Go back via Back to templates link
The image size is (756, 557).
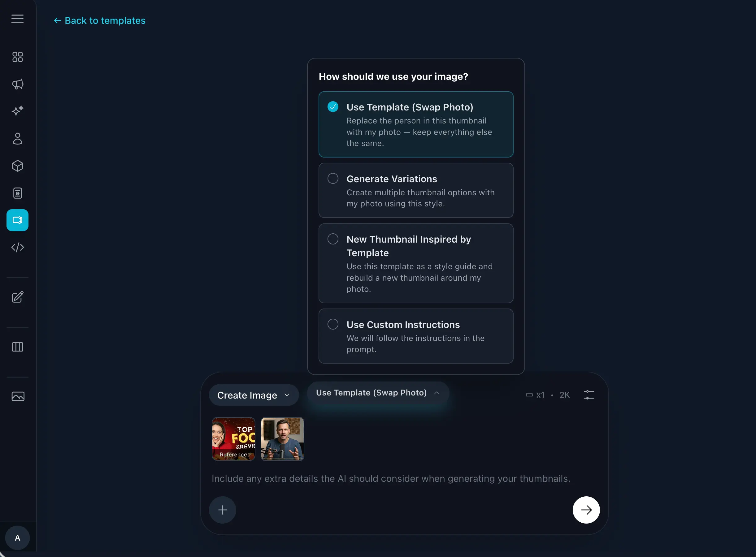pos(100,20)
